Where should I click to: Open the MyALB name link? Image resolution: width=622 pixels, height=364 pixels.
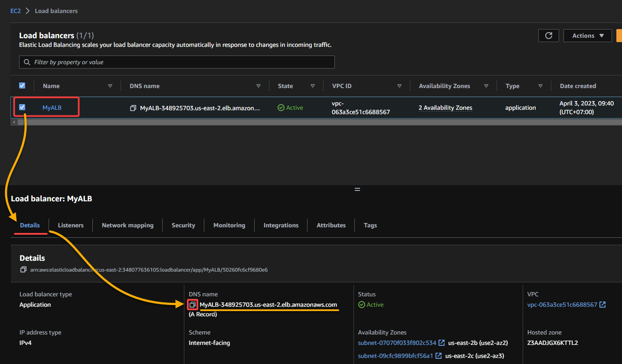pos(52,108)
